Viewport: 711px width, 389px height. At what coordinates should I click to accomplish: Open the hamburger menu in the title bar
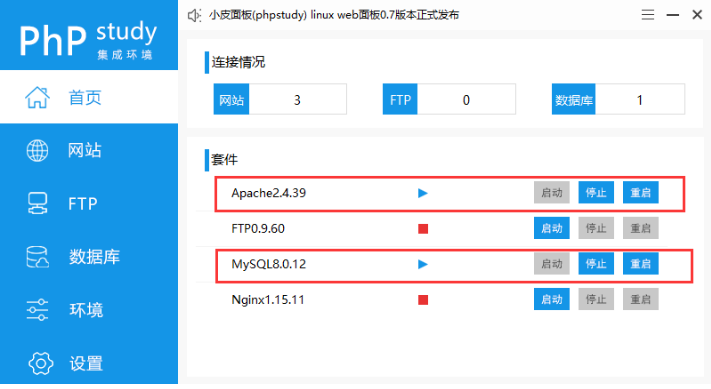(648, 15)
